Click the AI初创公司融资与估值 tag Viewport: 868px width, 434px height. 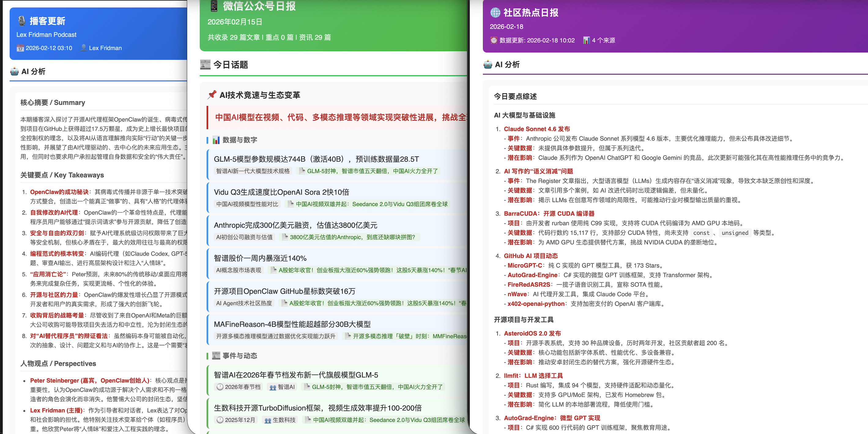[x=244, y=237]
